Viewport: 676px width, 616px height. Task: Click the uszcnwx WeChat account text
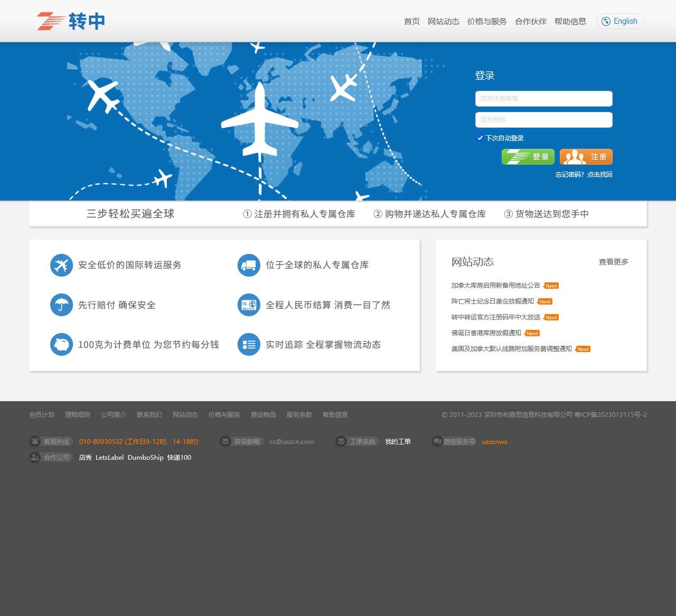pyautogui.click(x=495, y=442)
